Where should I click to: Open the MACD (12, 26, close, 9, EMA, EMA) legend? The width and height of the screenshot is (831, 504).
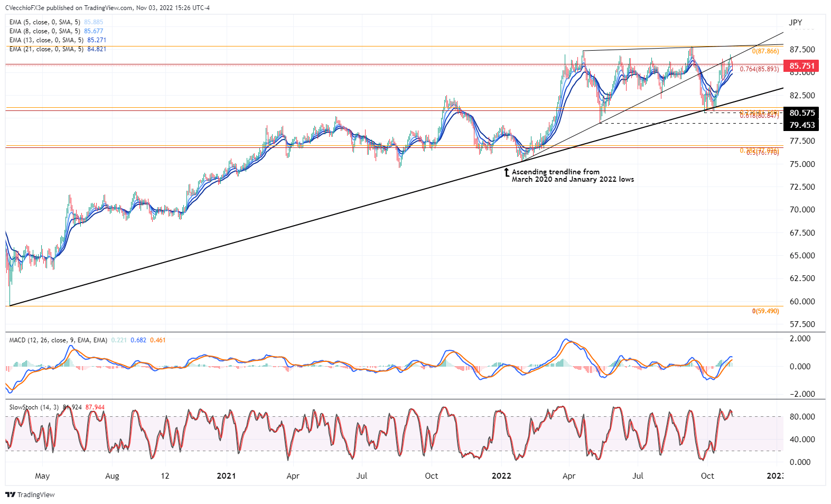coord(58,340)
